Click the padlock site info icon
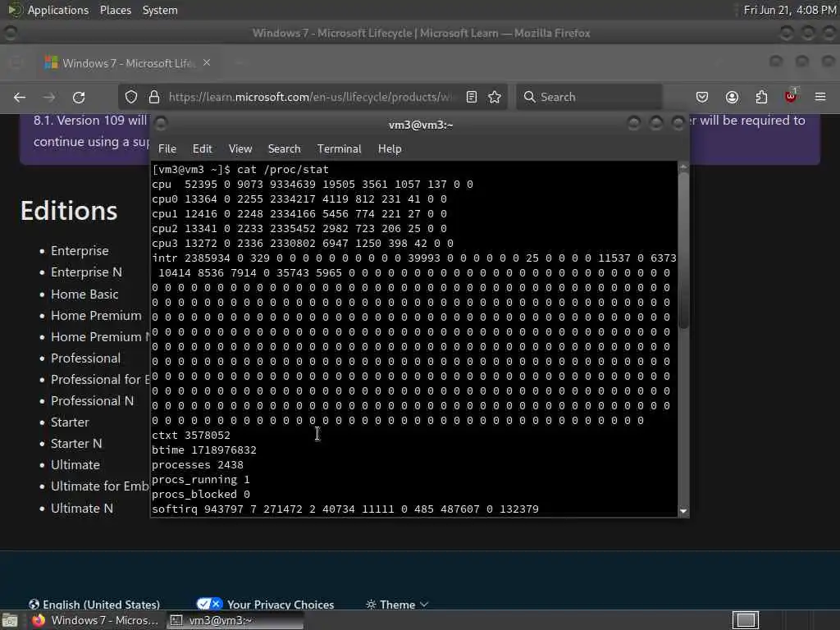This screenshot has height=630, width=840. pyautogui.click(x=154, y=97)
